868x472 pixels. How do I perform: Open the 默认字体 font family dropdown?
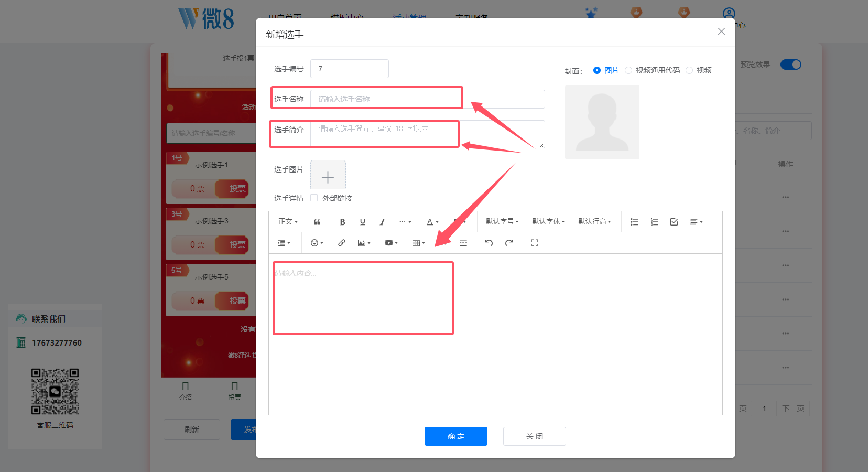click(548, 222)
